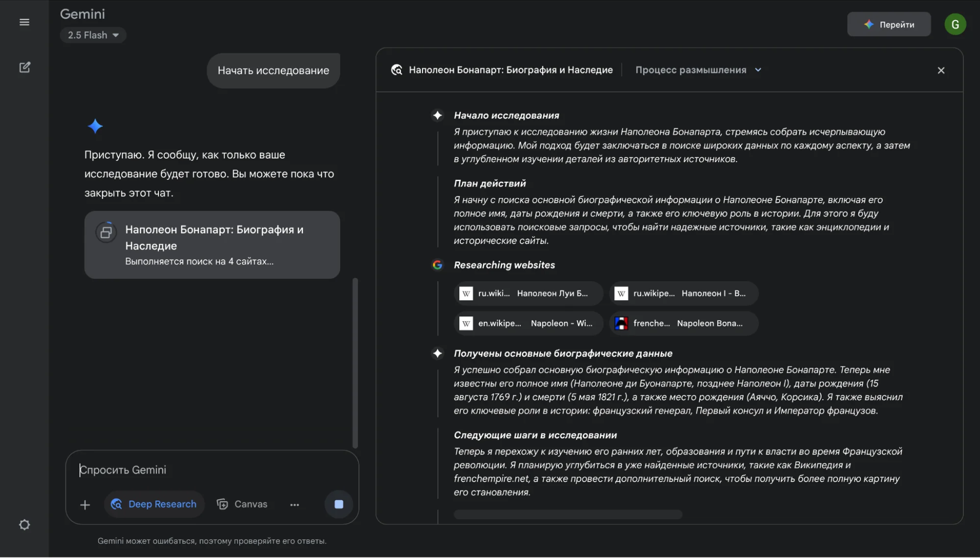Open the en.wikipe Napoleon source chip

pyautogui.click(x=528, y=323)
